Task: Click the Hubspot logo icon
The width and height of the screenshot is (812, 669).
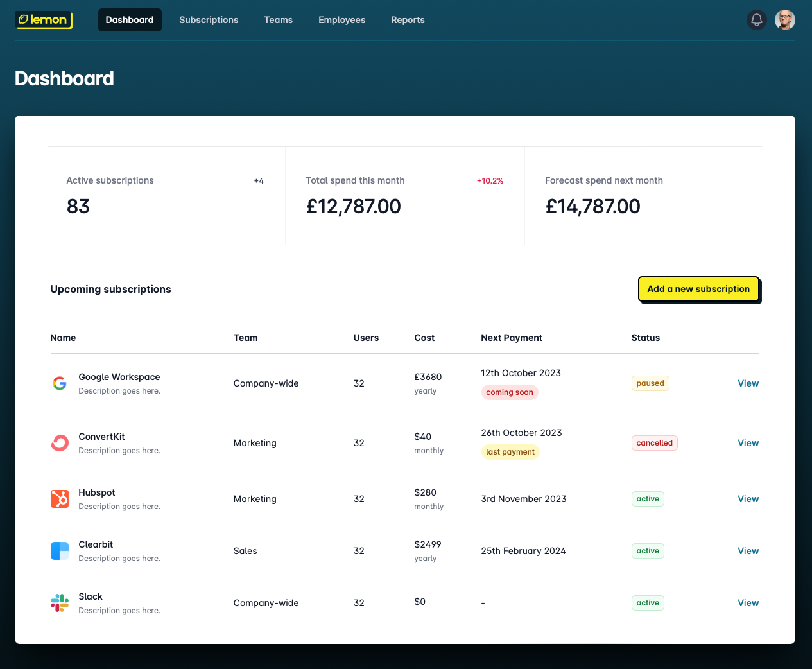Action: tap(60, 499)
